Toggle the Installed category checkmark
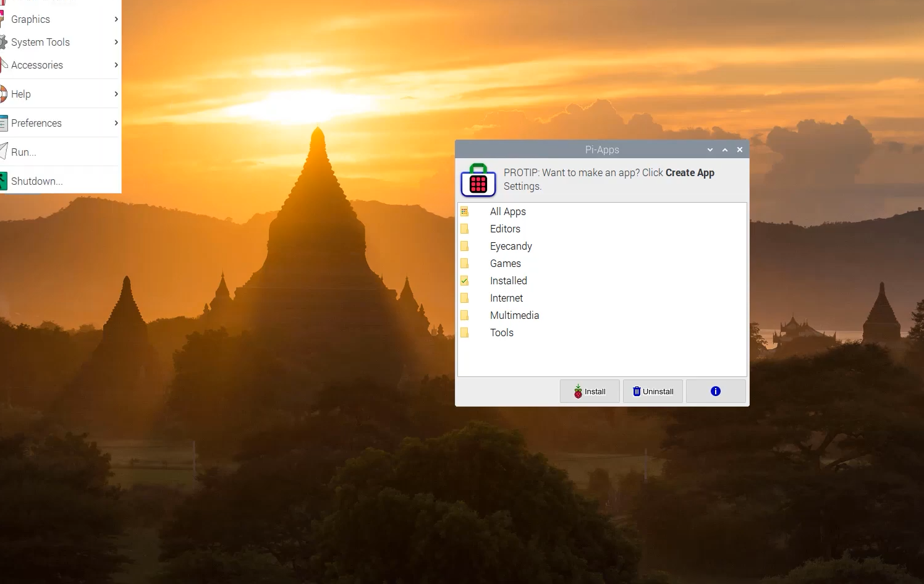The width and height of the screenshot is (924, 584). [x=465, y=280]
